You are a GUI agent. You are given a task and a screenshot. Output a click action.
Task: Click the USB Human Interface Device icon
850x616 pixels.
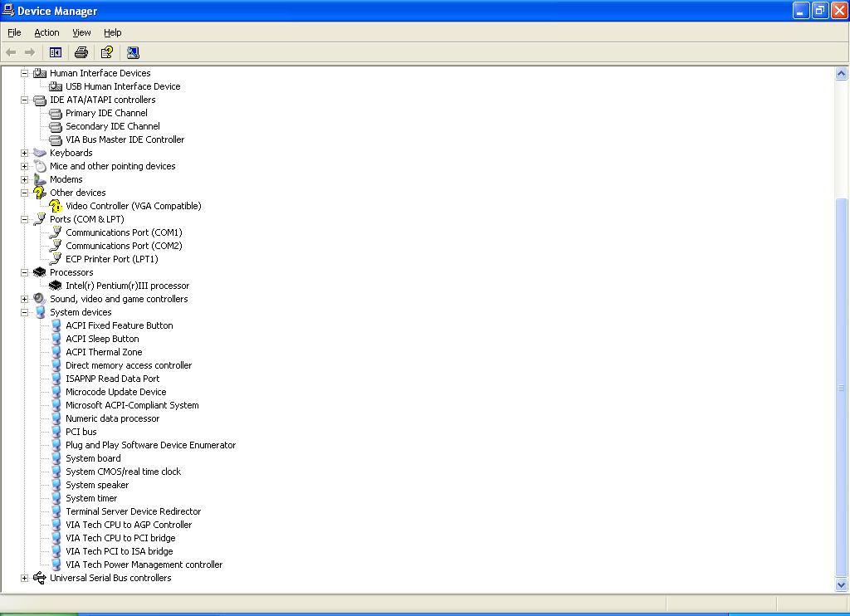(56, 86)
